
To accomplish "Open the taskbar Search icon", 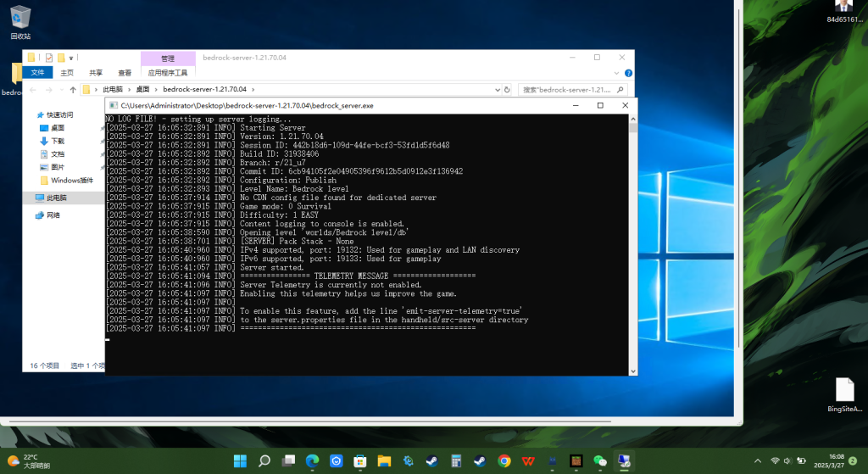I will pos(264,460).
